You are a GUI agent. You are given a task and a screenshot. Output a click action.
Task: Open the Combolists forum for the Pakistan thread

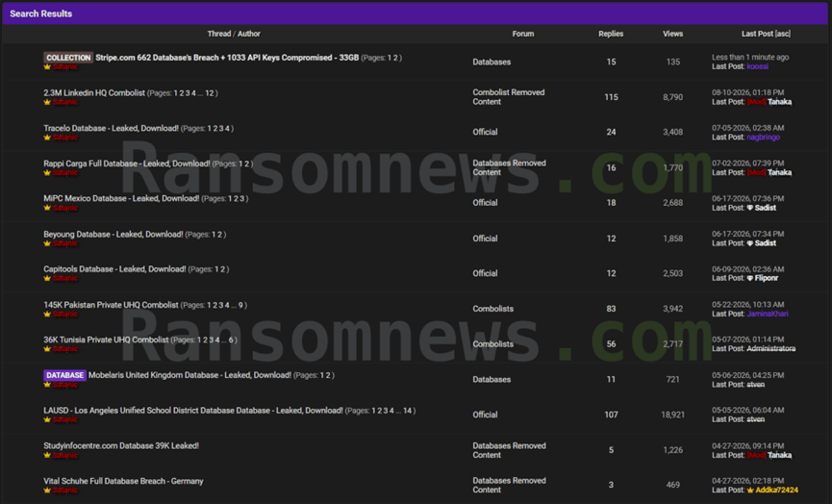click(492, 309)
